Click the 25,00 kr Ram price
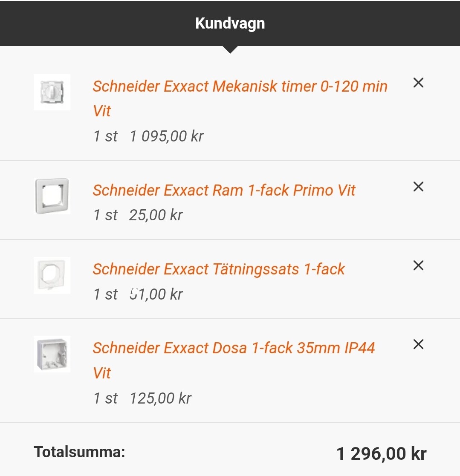Screen dimensions: 460x476 156,215
